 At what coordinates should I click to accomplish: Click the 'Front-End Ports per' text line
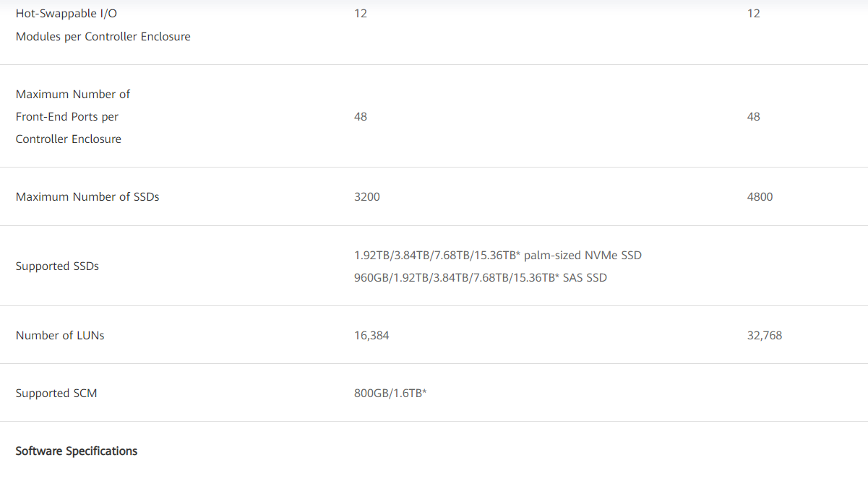coord(67,116)
